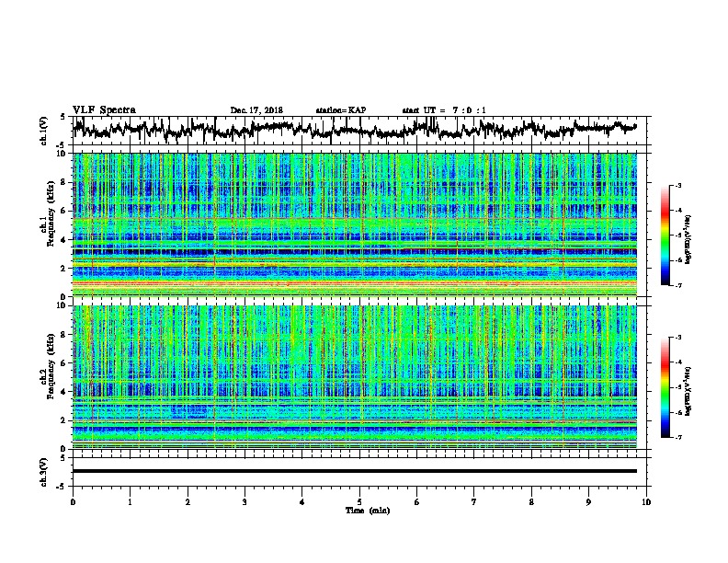Click the color bar next to ch.2 spectrogram
728x563 pixels.
point(665,387)
